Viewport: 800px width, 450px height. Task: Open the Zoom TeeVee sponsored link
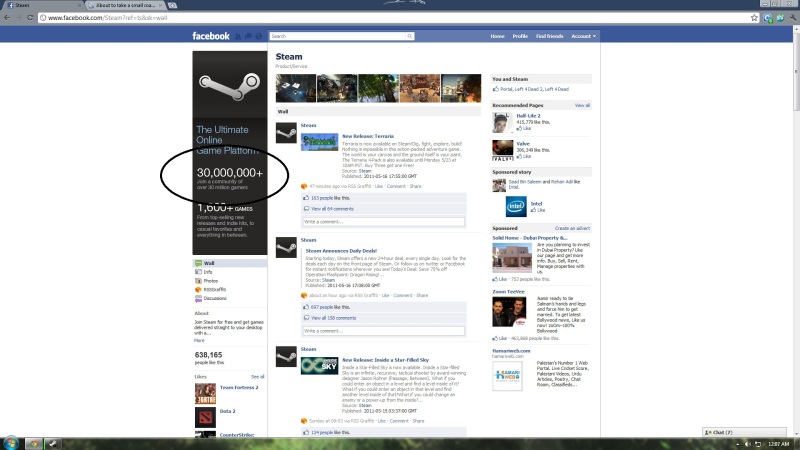[508, 292]
